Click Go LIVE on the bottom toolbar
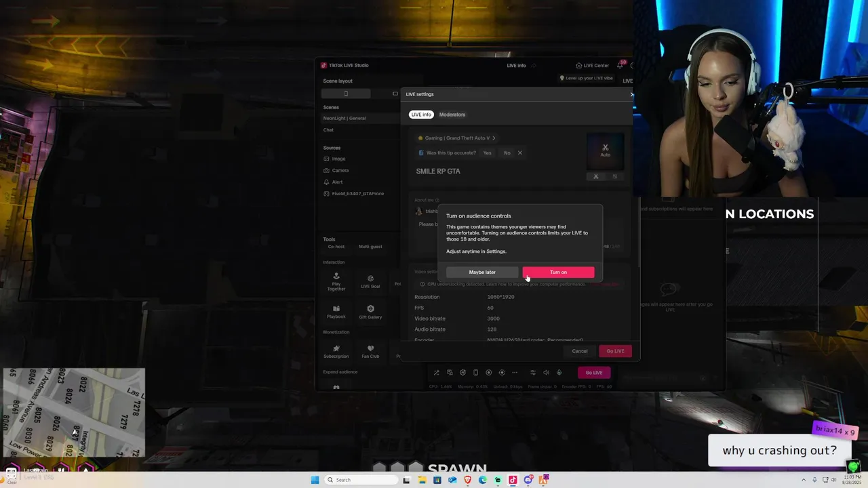 594,372
